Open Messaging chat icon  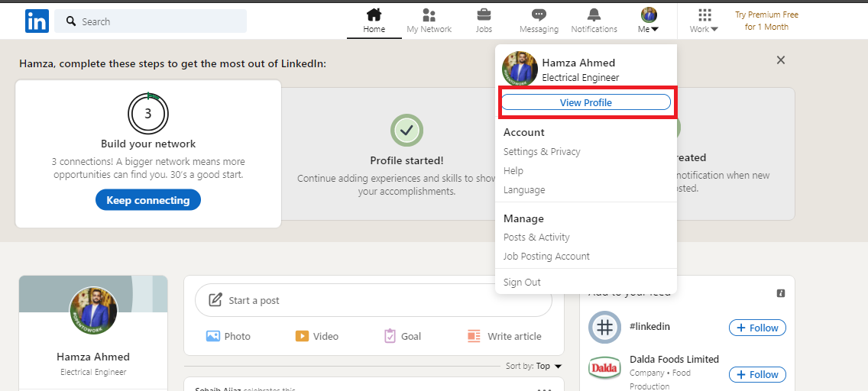539,15
